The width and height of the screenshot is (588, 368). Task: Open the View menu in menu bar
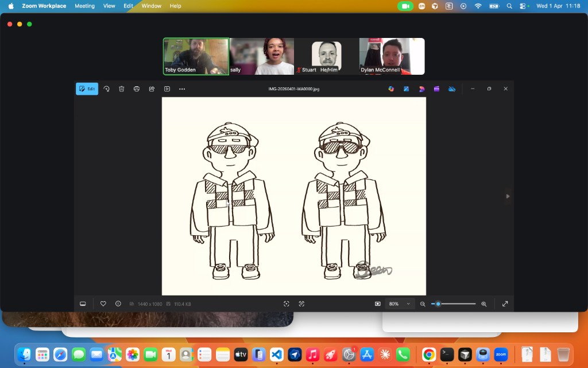[109, 6]
